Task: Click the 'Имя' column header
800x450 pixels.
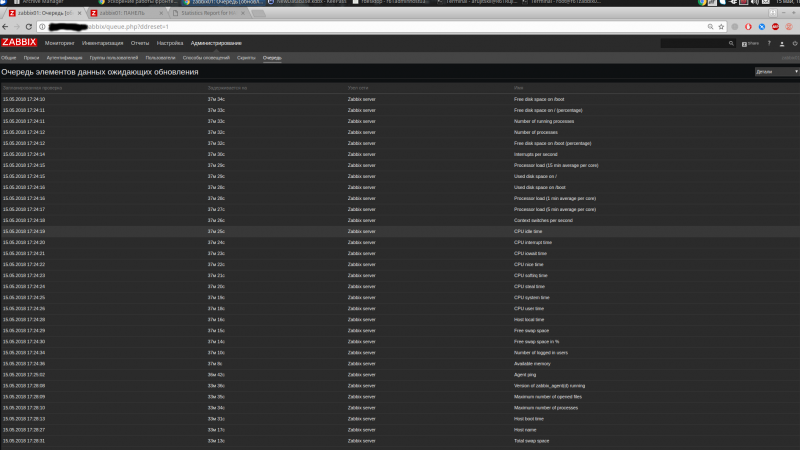Action: point(518,88)
